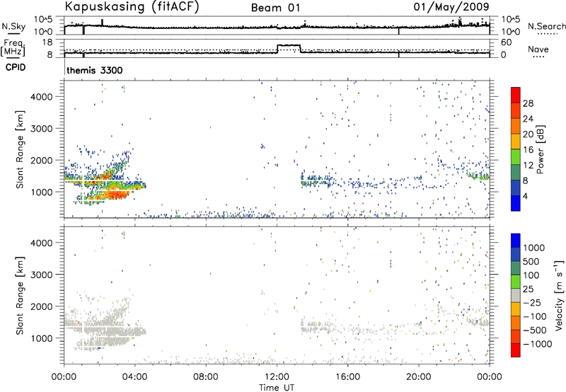Click the Nave legend label
The image size is (566, 392).
pos(538,50)
